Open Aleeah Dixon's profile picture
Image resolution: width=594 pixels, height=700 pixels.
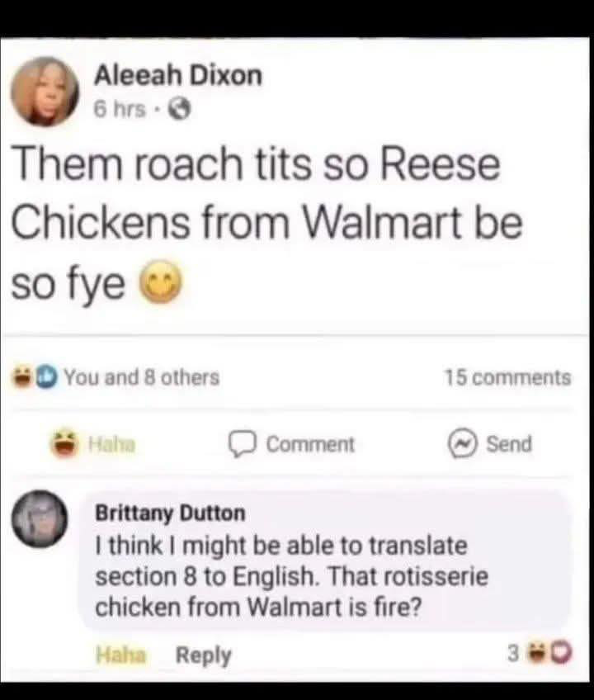pos(45,92)
